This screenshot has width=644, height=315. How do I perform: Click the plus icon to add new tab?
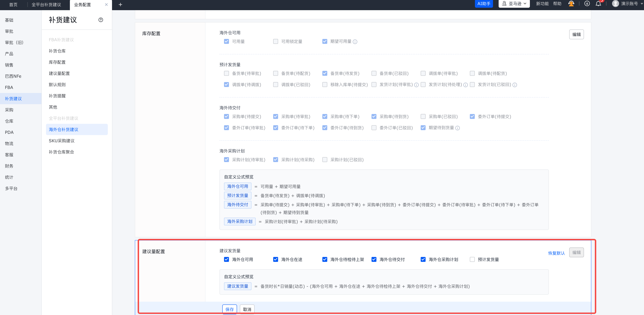coord(120,5)
